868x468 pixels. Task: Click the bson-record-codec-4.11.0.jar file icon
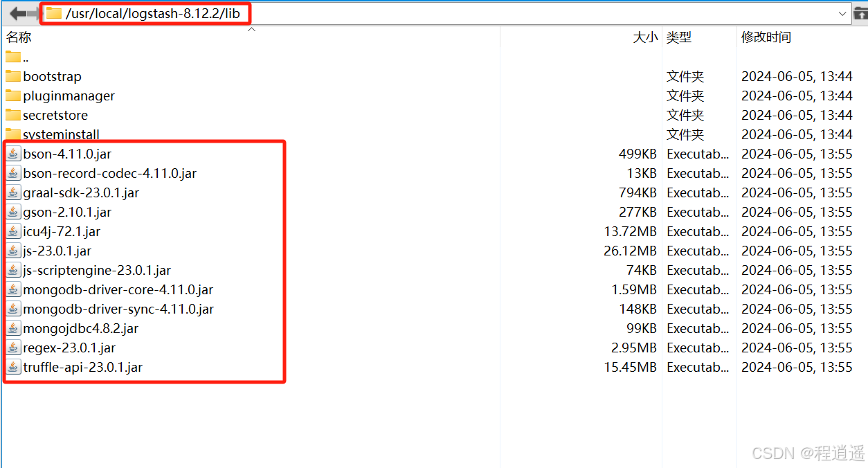pyautogui.click(x=13, y=173)
